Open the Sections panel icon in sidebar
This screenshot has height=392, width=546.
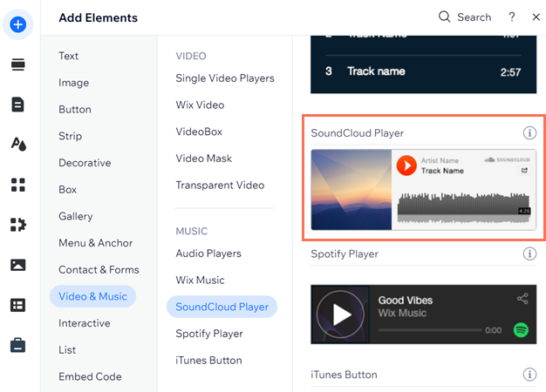[x=18, y=64]
